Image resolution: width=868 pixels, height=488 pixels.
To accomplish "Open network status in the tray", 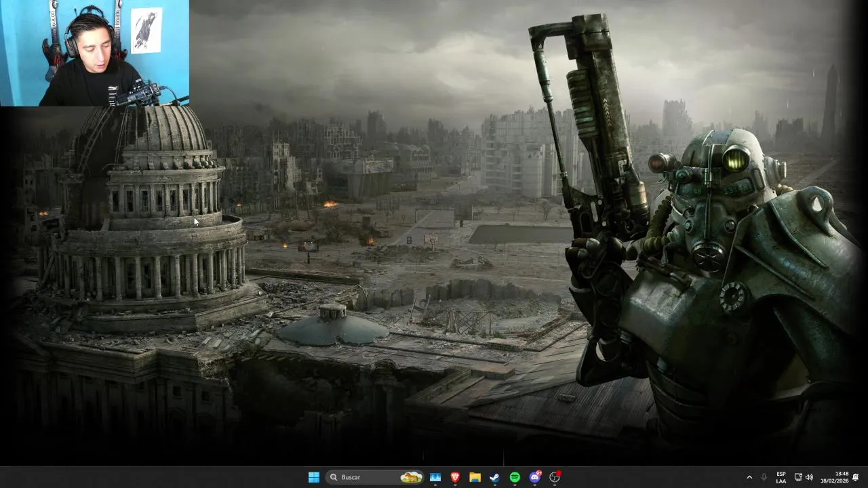I will click(798, 477).
